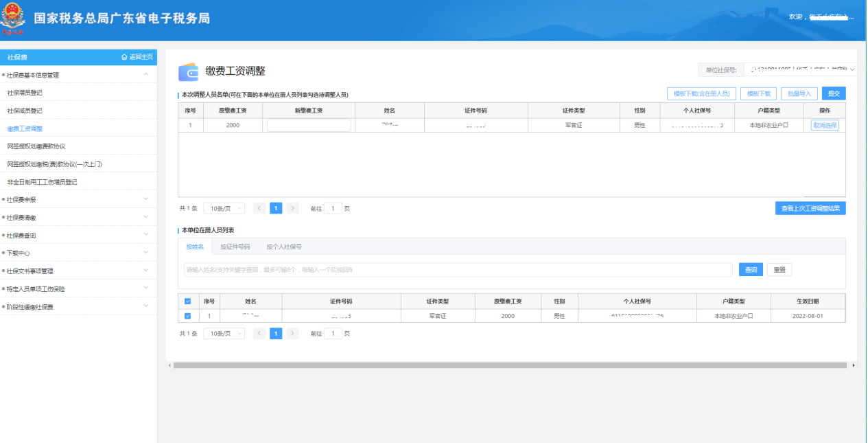The height and width of the screenshot is (443, 868).
Task: Click the 查看上次工资调整结果 button
Action: 810,208
